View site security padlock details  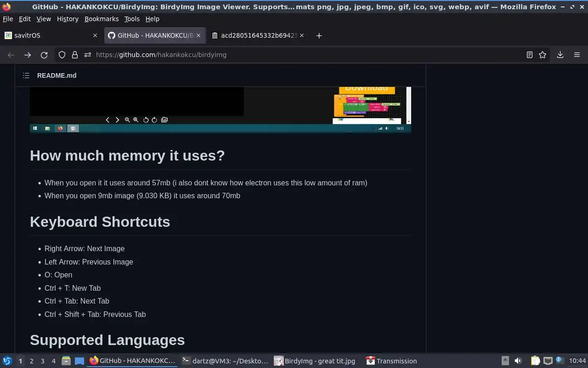[x=75, y=55]
